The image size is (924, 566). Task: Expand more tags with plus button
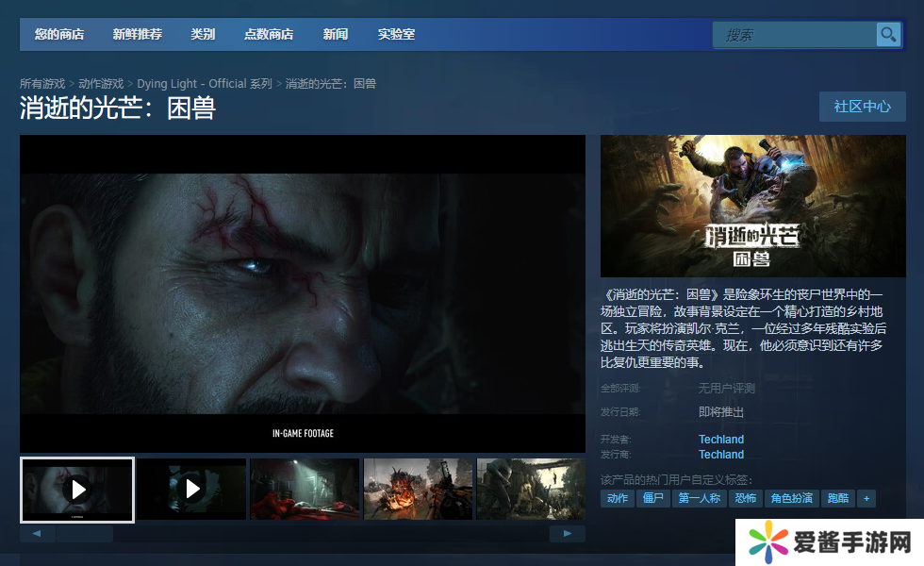[866, 498]
